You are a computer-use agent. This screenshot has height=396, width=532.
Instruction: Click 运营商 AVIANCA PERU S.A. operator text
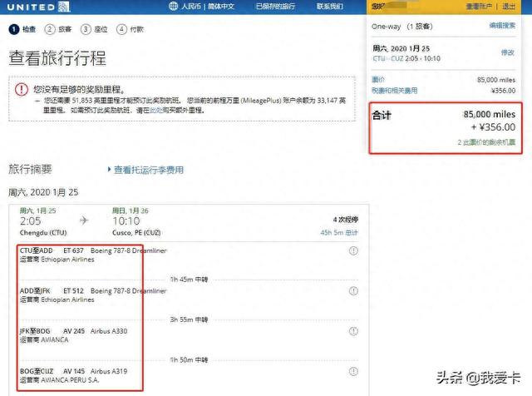(x=59, y=380)
